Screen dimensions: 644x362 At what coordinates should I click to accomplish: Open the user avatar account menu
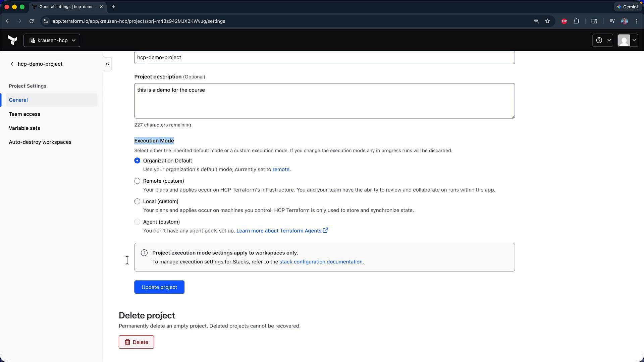(628, 40)
